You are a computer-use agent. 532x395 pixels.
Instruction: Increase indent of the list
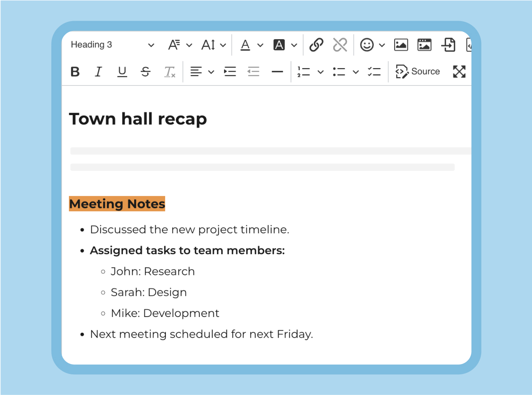pyautogui.click(x=230, y=72)
